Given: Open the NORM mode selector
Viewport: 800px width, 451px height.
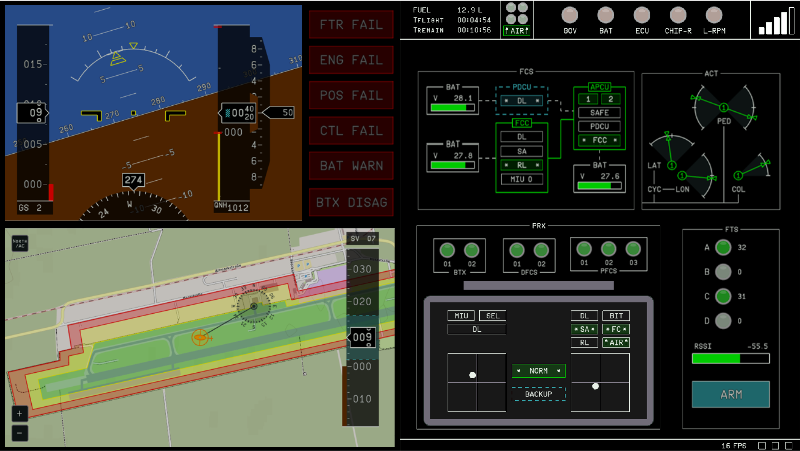Looking at the screenshot, I should pos(539,370).
